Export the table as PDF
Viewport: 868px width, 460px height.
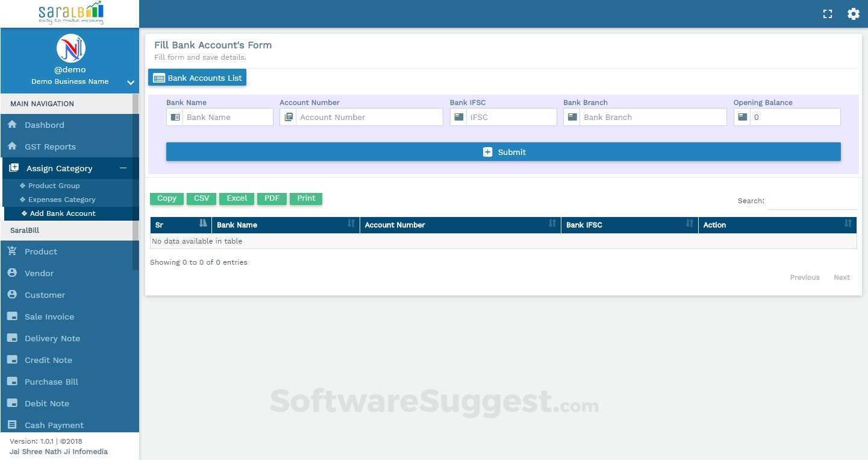pyautogui.click(x=272, y=198)
